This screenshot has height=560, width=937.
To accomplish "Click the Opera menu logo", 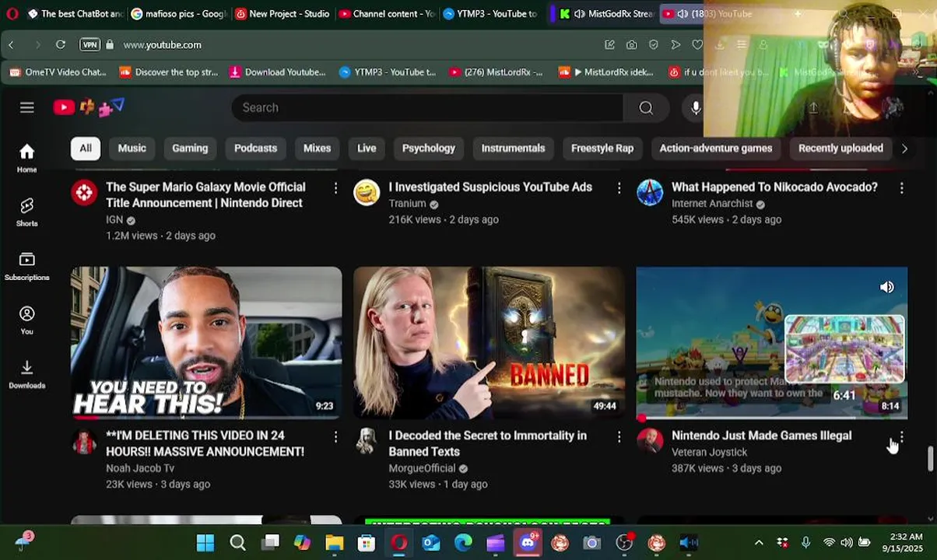I will pos(12,13).
